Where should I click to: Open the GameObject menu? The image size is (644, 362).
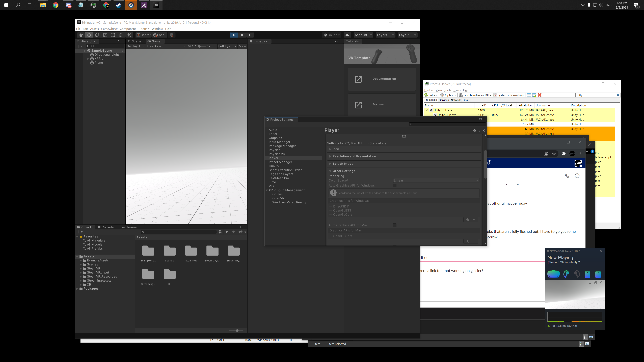pyautogui.click(x=109, y=29)
